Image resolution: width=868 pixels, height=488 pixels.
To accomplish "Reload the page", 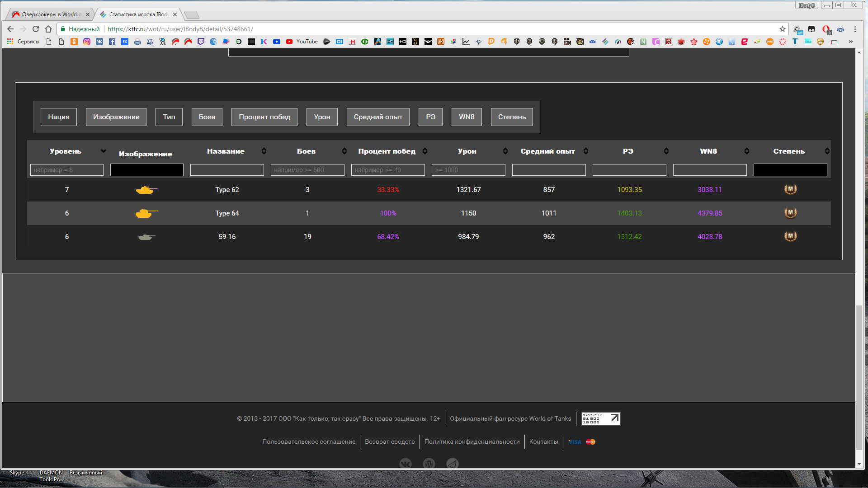I will coord(36,29).
